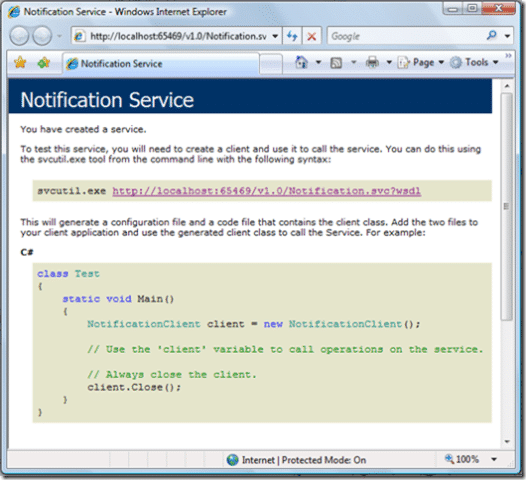Stop loading with the red X icon
This screenshot has width=526, height=480.
pyautogui.click(x=312, y=36)
